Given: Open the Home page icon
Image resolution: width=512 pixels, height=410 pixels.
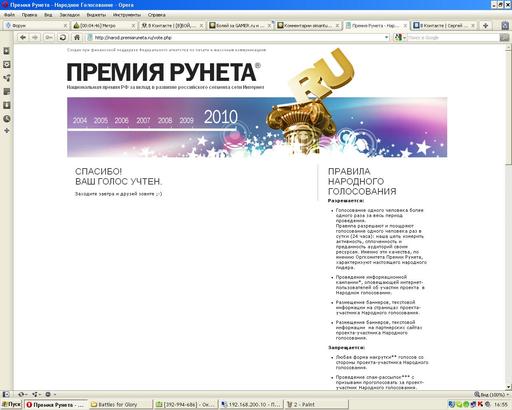Looking at the screenshot, I should (77, 37).
